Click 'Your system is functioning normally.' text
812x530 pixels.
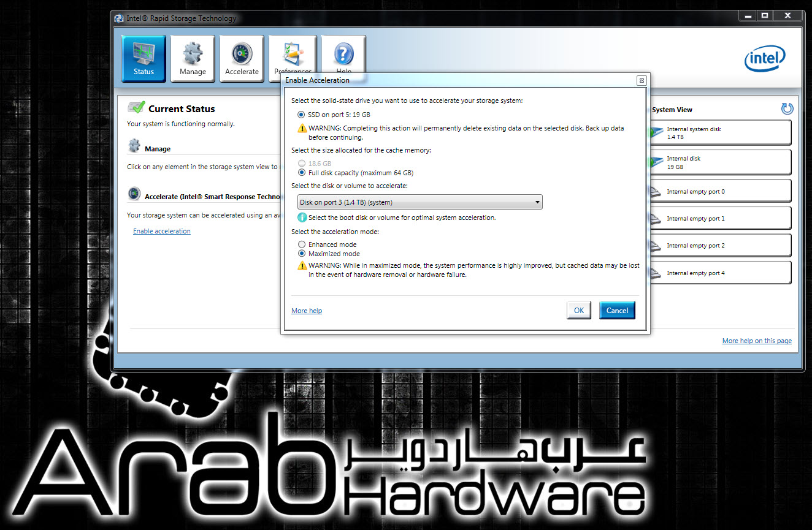click(181, 124)
